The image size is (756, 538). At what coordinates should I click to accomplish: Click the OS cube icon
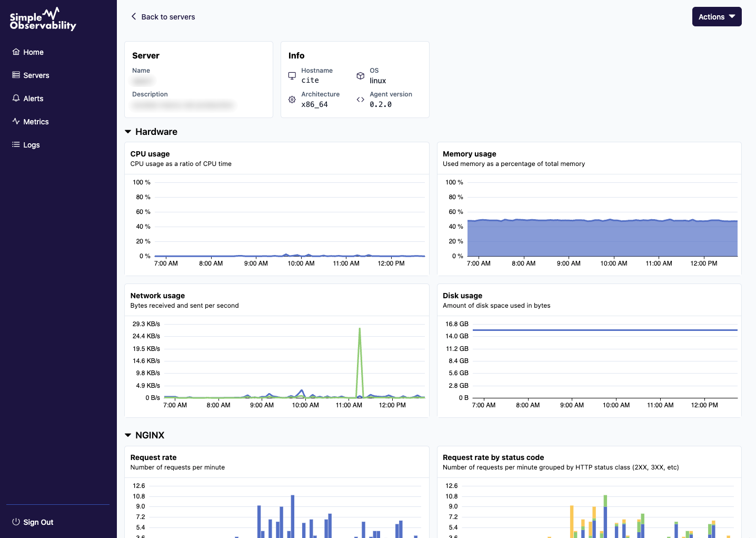click(361, 76)
